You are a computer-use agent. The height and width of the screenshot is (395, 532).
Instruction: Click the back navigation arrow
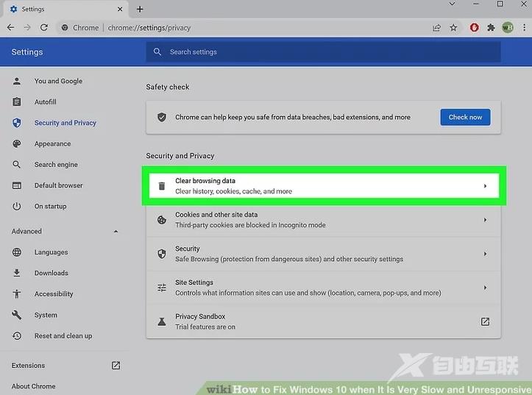tap(10, 27)
